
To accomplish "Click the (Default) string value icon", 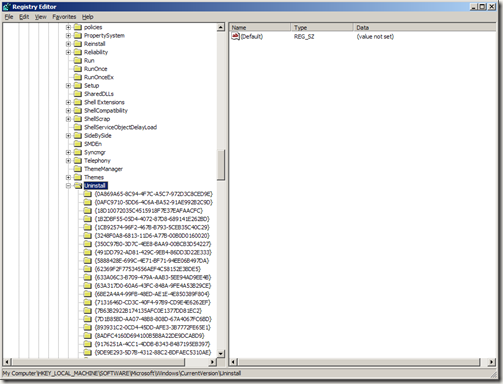I will (236, 36).
